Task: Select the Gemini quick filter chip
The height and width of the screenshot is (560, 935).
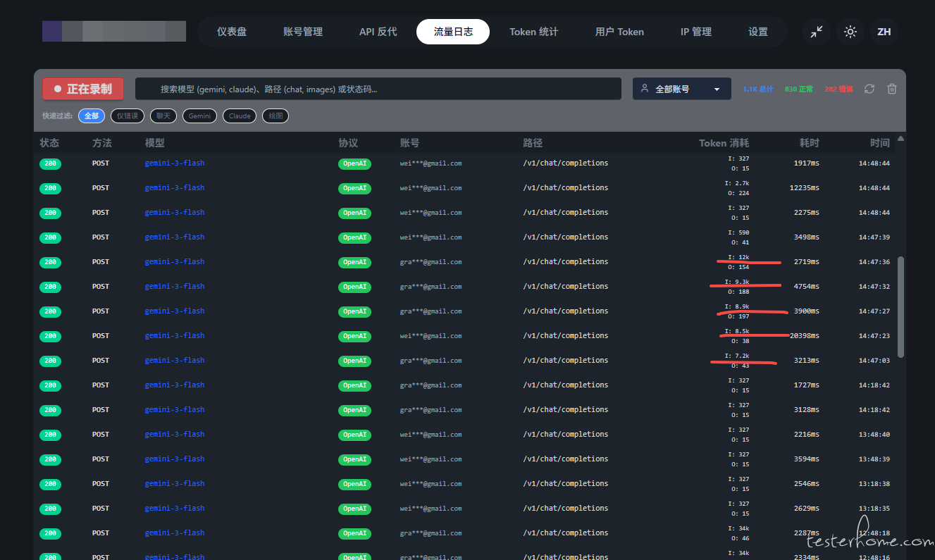Action: tap(199, 116)
